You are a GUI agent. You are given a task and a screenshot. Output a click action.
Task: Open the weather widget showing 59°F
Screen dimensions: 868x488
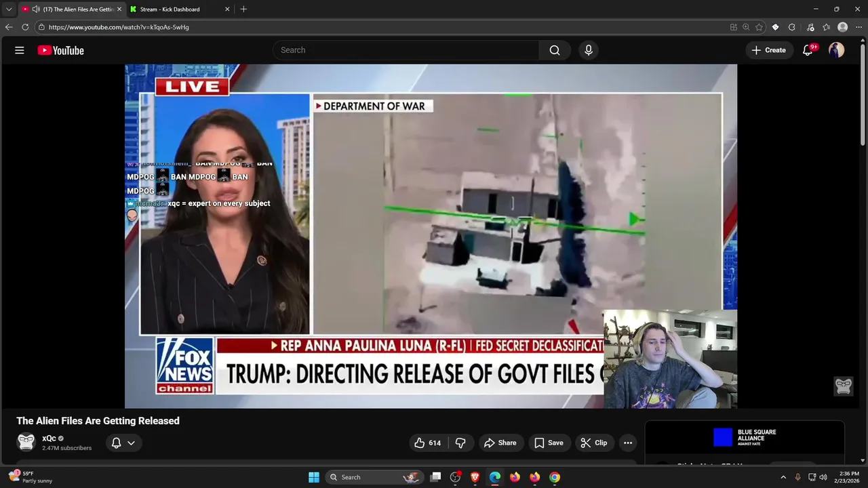click(x=31, y=477)
